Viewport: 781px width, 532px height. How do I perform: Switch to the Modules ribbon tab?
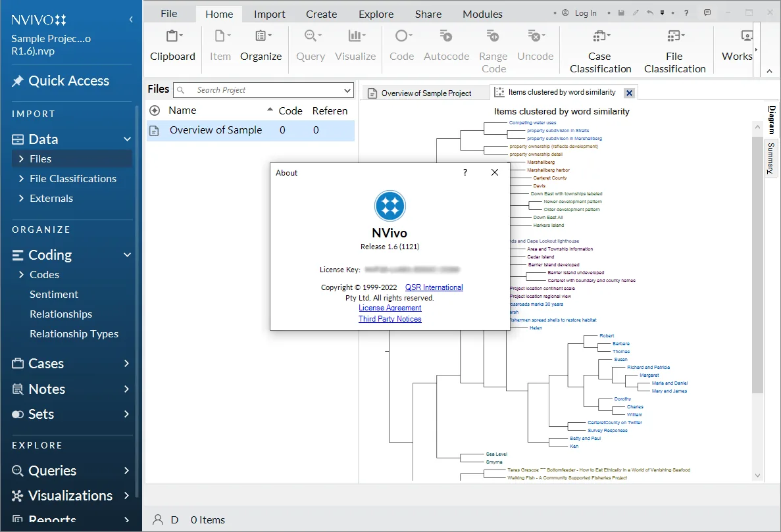(483, 14)
